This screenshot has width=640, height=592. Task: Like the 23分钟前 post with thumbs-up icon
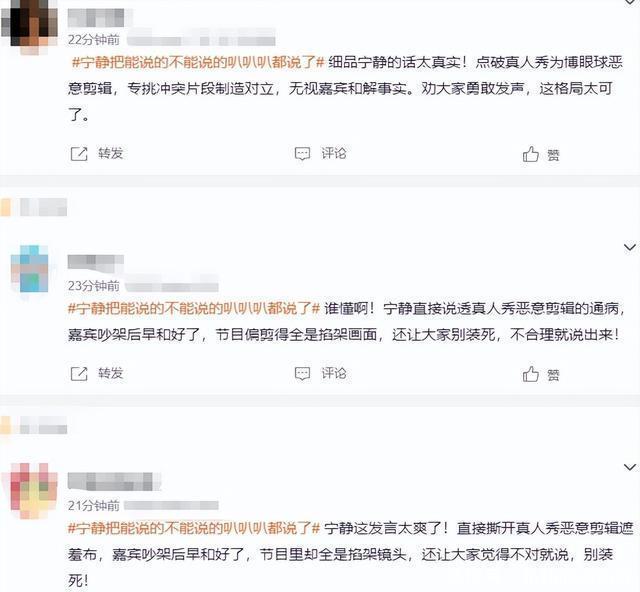tap(531, 374)
